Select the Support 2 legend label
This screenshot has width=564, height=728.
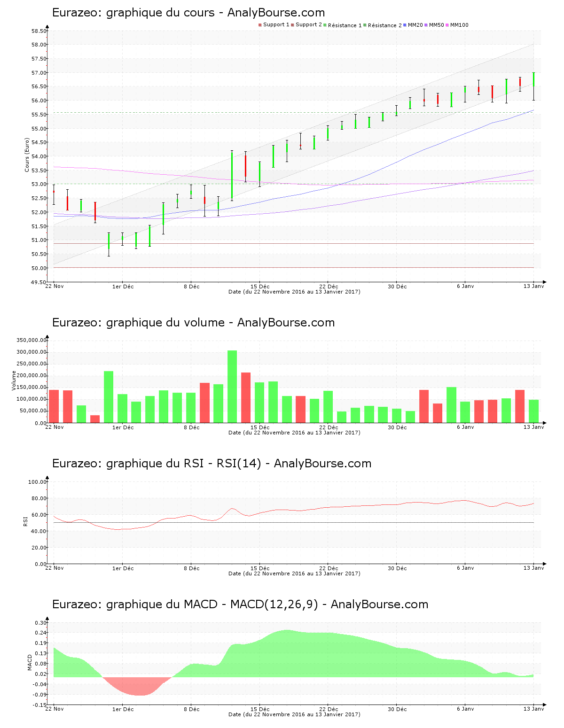tap(309, 25)
